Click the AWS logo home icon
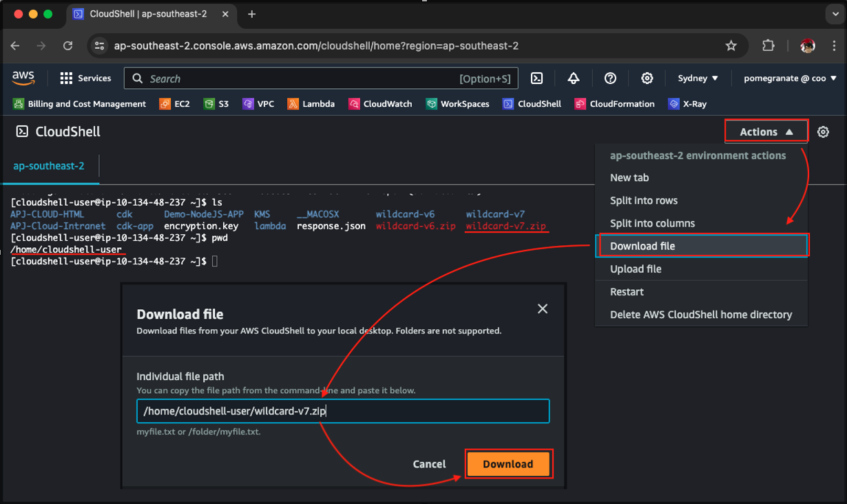The height and width of the screenshot is (504, 847). [x=23, y=78]
